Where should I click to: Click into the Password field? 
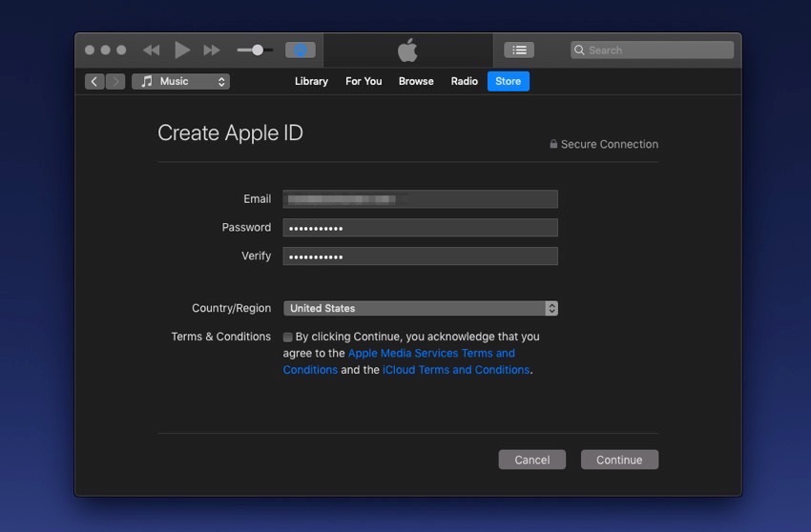[x=420, y=228]
